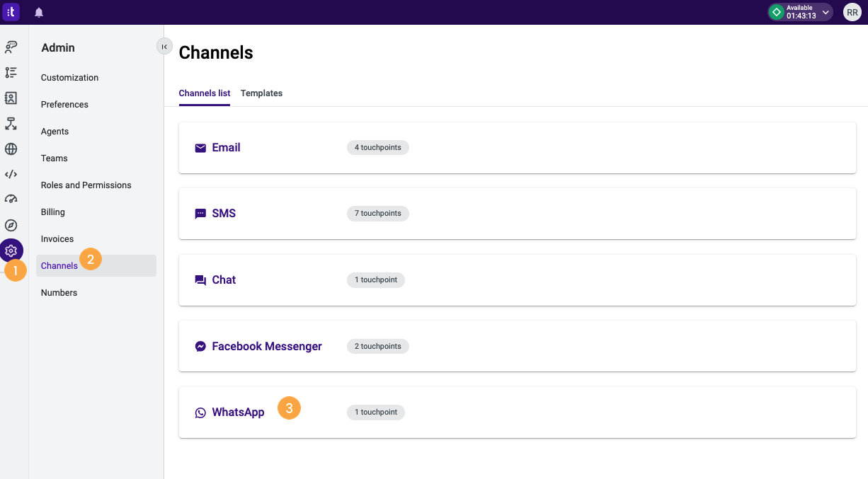Open the task list icon in left rail
The height and width of the screenshot is (479, 868).
(x=11, y=73)
